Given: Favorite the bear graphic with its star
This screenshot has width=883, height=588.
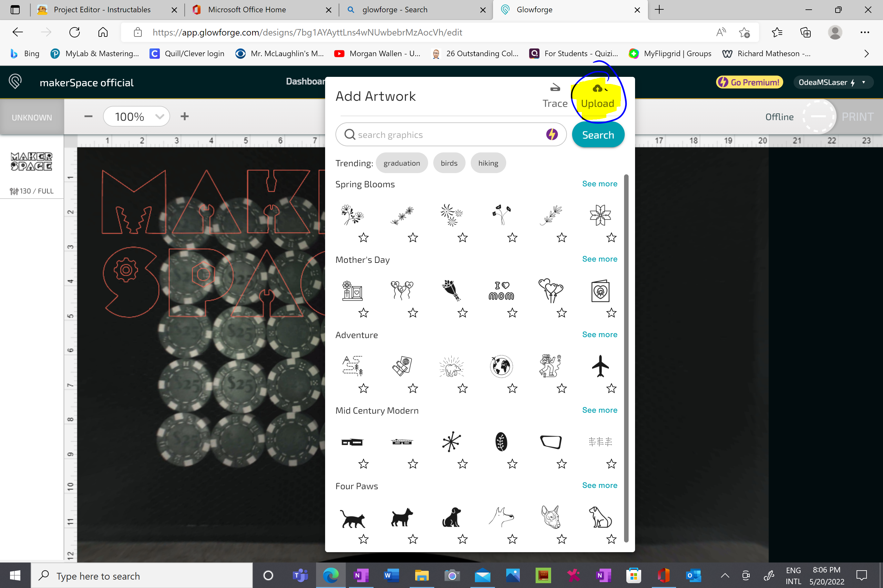Looking at the screenshot, I should tap(462, 389).
